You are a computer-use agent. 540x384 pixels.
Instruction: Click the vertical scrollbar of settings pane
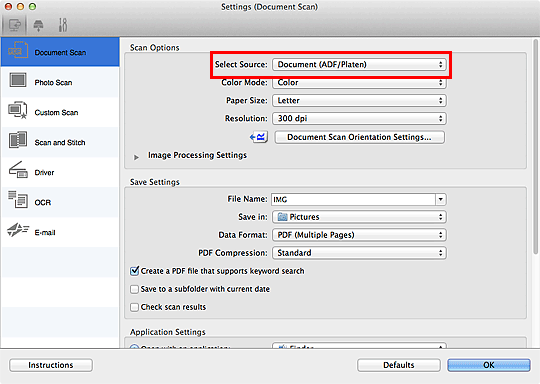(536, 148)
